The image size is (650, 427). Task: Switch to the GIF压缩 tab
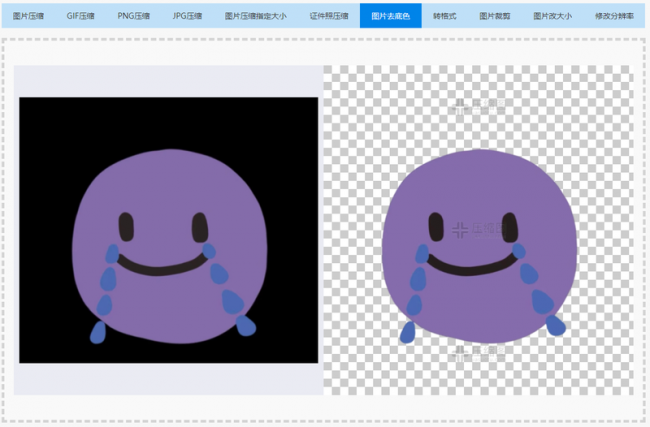pos(80,16)
